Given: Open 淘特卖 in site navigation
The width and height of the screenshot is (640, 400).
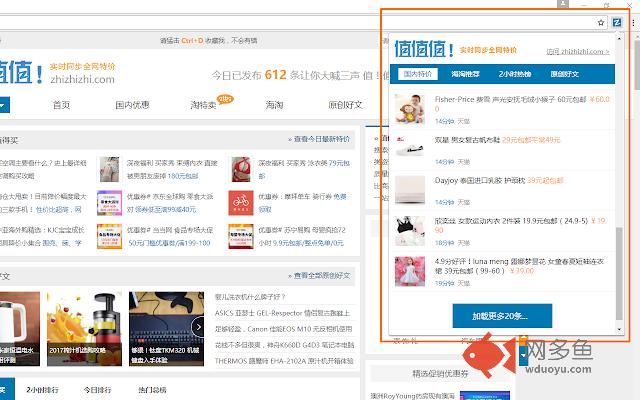Looking at the screenshot, I should pos(203,105).
